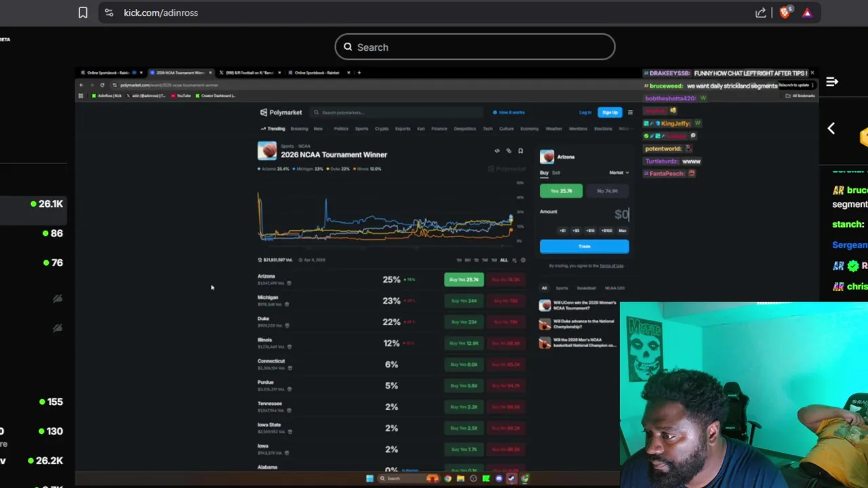
Task: Click the Windows Start button
Action: tap(370, 479)
